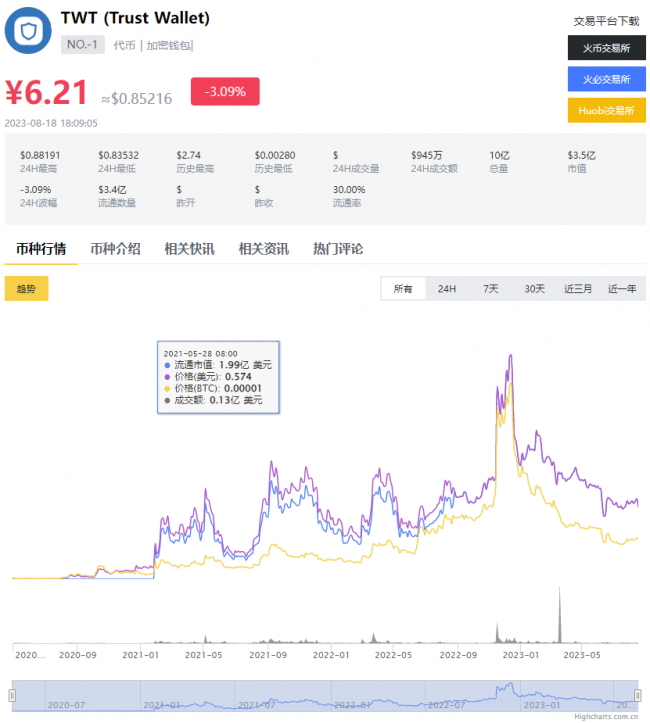Select the 7天 time range
This screenshot has width=650, height=723.
[490, 289]
